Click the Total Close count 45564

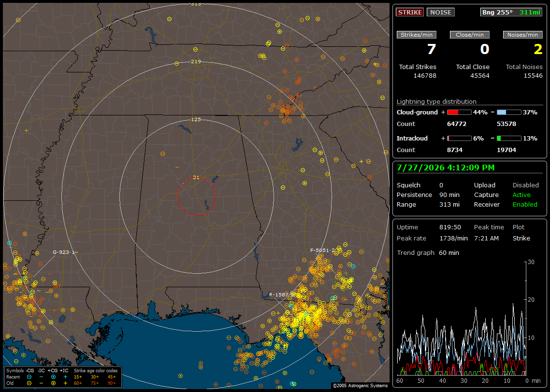pos(479,76)
